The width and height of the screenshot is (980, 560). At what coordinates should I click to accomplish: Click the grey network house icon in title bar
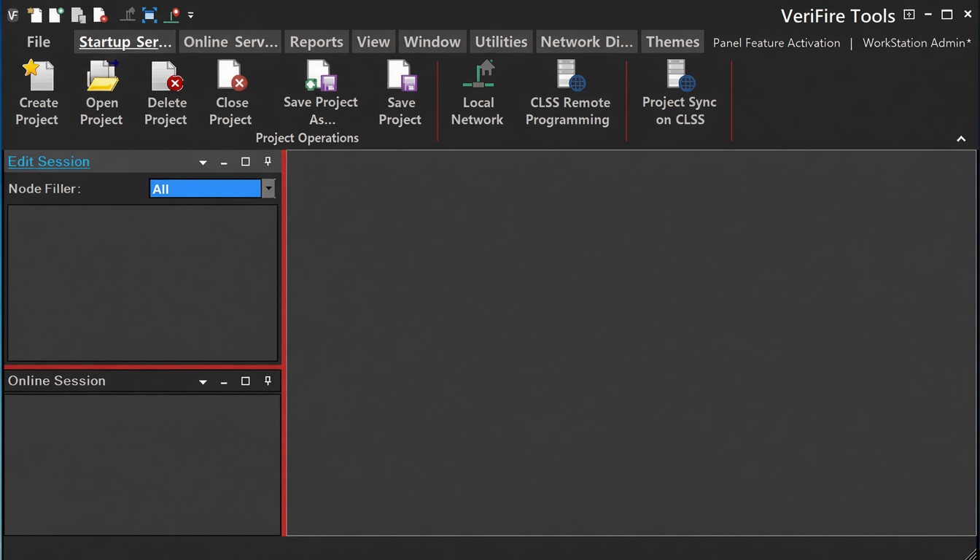coord(128,15)
